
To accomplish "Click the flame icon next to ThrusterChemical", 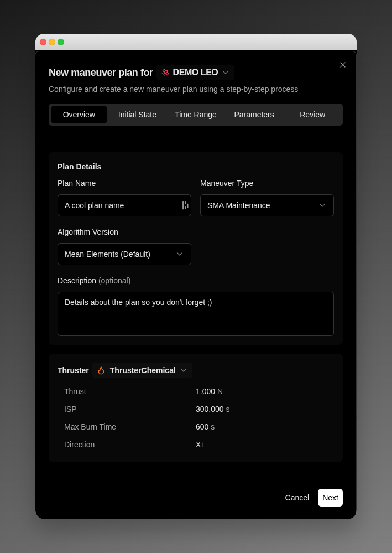I will pyautogui.click(x=101, y=370).
